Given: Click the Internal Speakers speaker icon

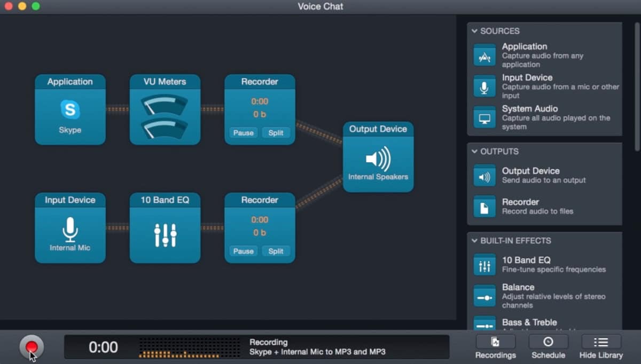Looking at the screenshot, I should click(378, 159).
